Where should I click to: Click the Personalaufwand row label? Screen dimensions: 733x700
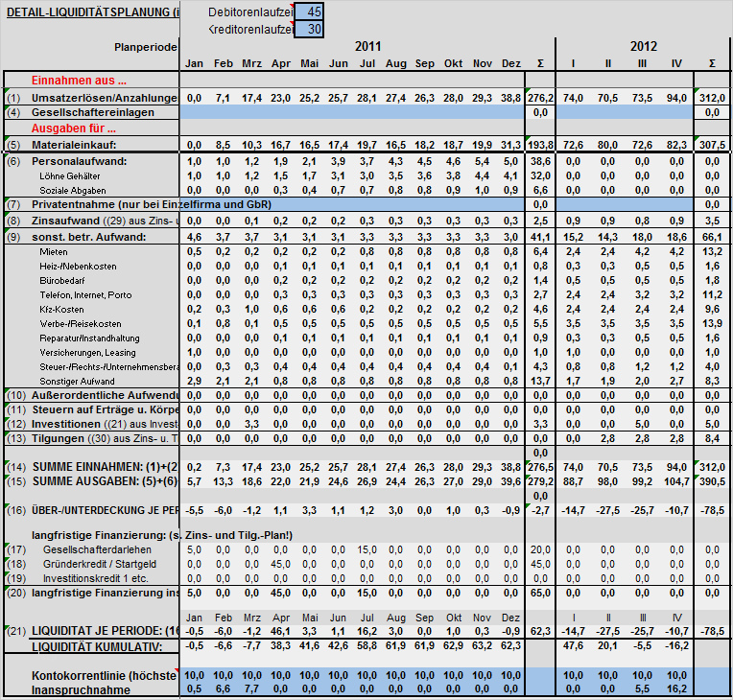tap(79, 161)
